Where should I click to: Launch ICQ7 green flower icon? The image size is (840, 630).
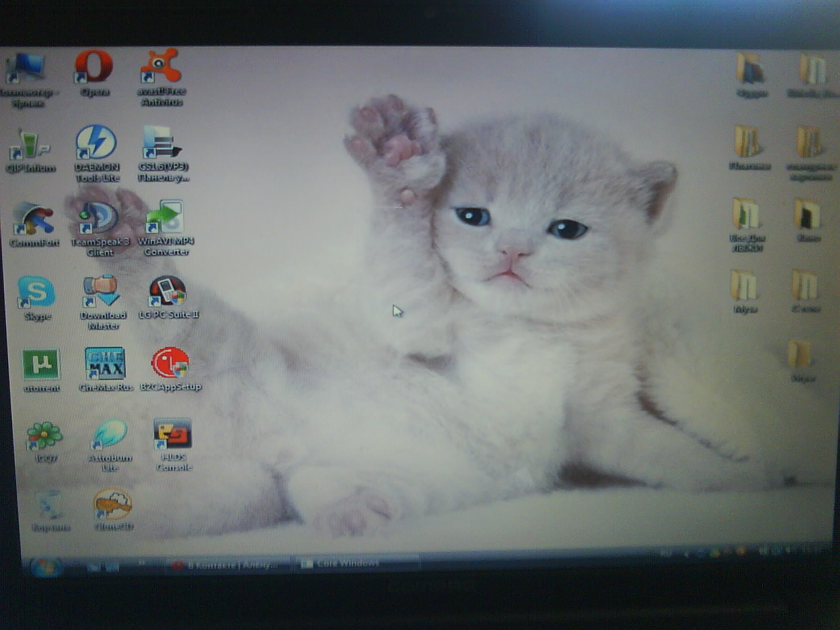pyautogui.click(x=45, y=436)
